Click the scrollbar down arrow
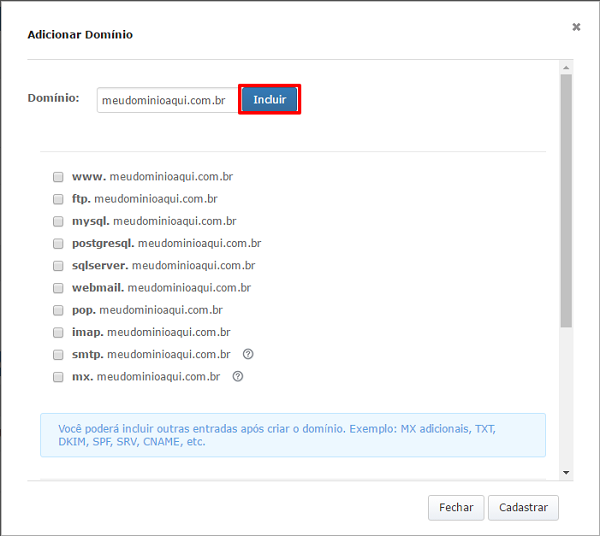The image size is (600, 536). coord(566,472)
